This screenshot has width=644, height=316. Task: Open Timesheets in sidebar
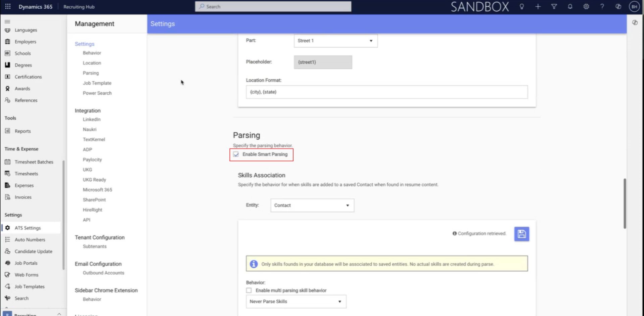pos(26,174)
